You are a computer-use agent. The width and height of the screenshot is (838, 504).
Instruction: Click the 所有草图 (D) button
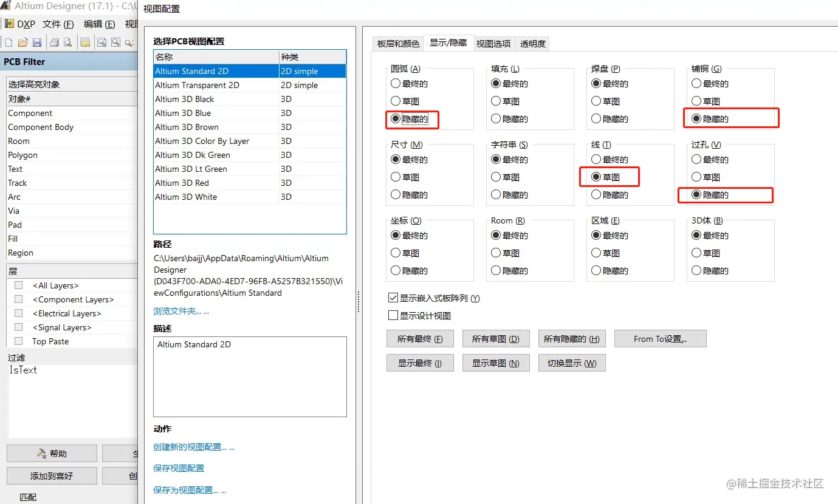tap(496, 339)
